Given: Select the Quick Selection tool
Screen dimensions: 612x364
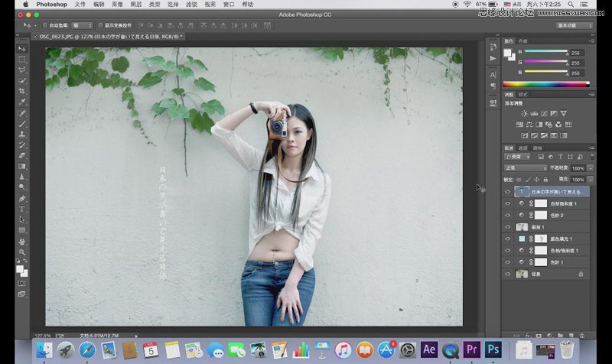Looking at the screenshot, I should point(22,80).
